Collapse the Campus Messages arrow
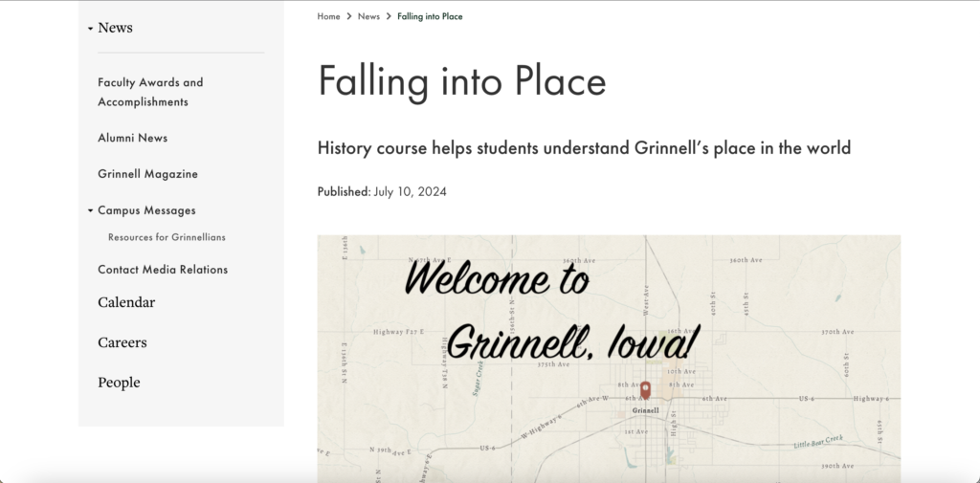The image size is (980, 483). (x=91, y=211)
